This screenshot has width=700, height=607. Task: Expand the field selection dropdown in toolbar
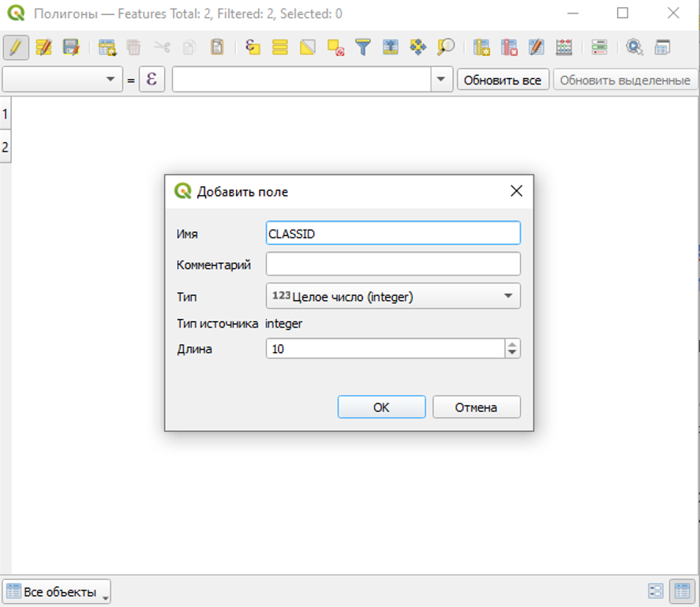(110, 80)
